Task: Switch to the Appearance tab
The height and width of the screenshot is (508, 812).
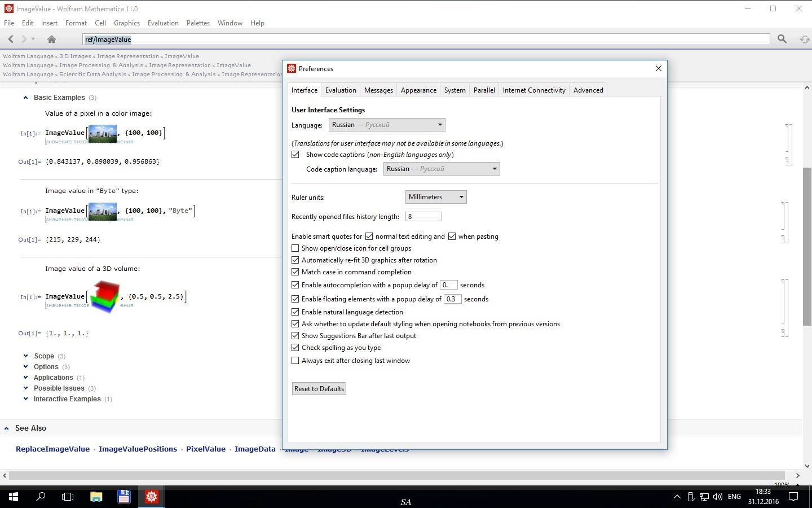Action: click(418, 90)
